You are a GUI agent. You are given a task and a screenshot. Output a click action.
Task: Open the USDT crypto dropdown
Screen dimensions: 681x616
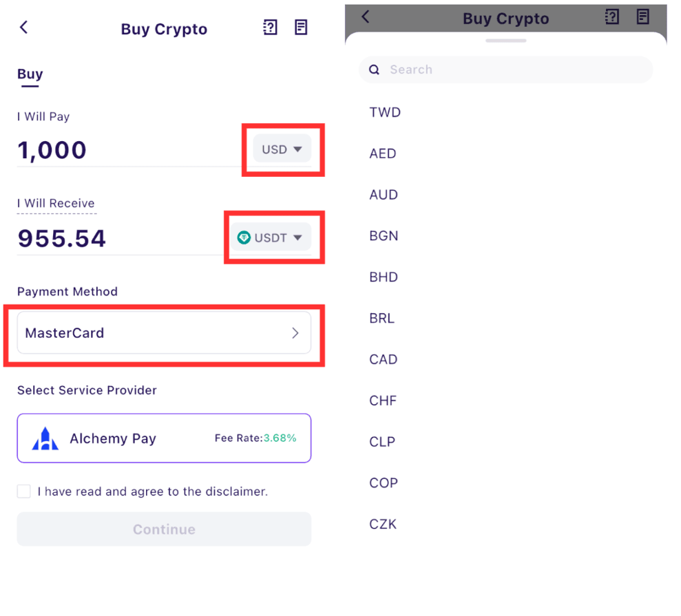click(271, 237)
